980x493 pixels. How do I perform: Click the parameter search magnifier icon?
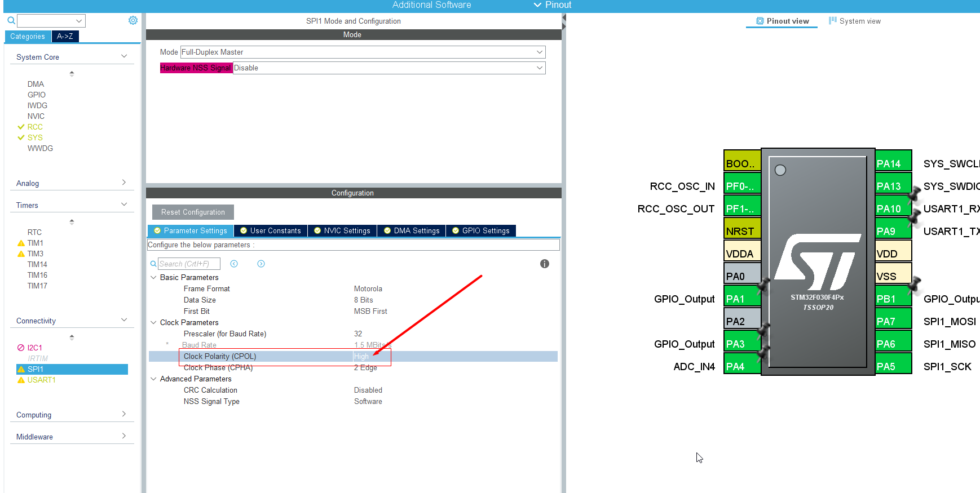tap(153, 264)
